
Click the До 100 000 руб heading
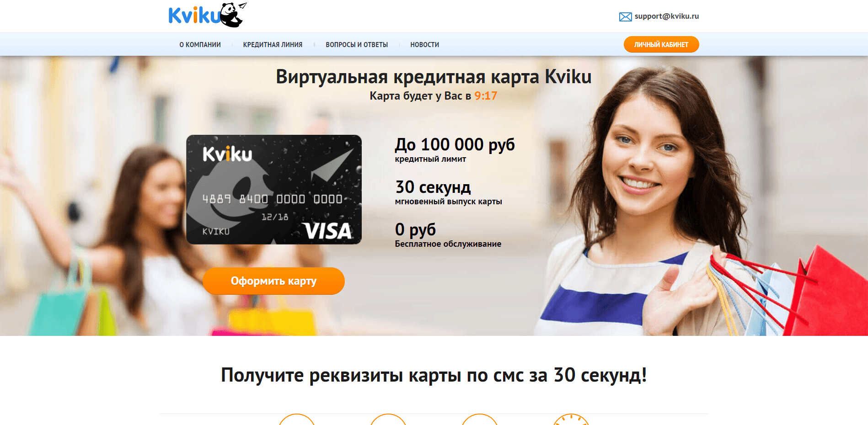tap(455, 145)
